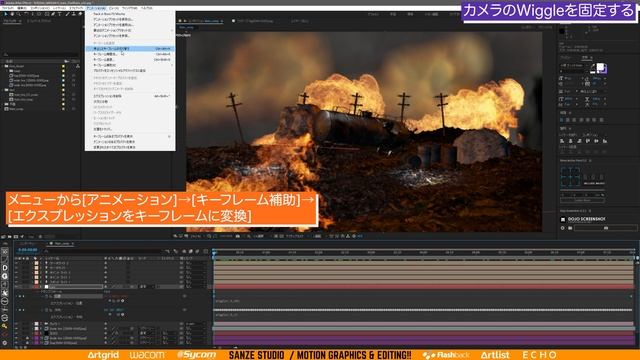640x360 pixels.
Task: Switch to the Main_comp timeline tab
Action: pos(62,244)
